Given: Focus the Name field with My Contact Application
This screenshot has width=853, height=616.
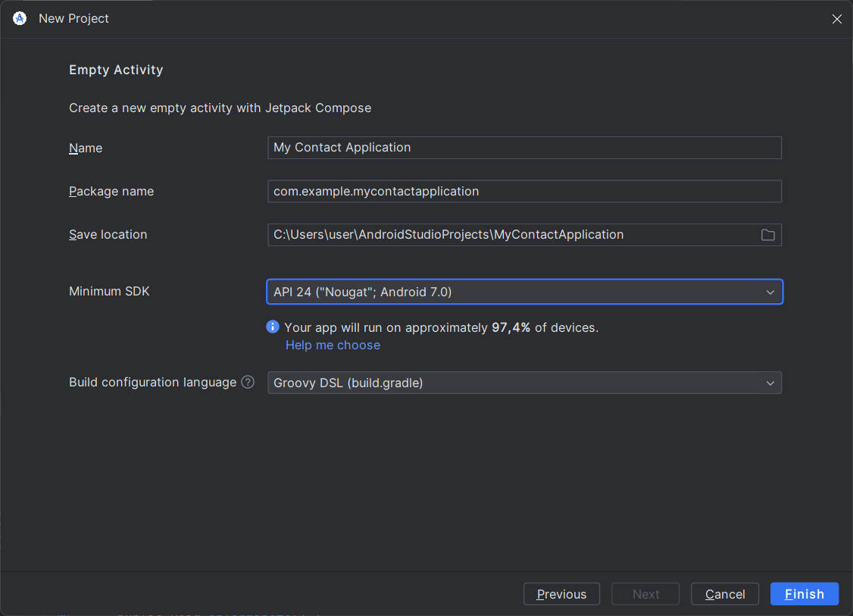Looking at the screenshot, I should pos(523,148).
